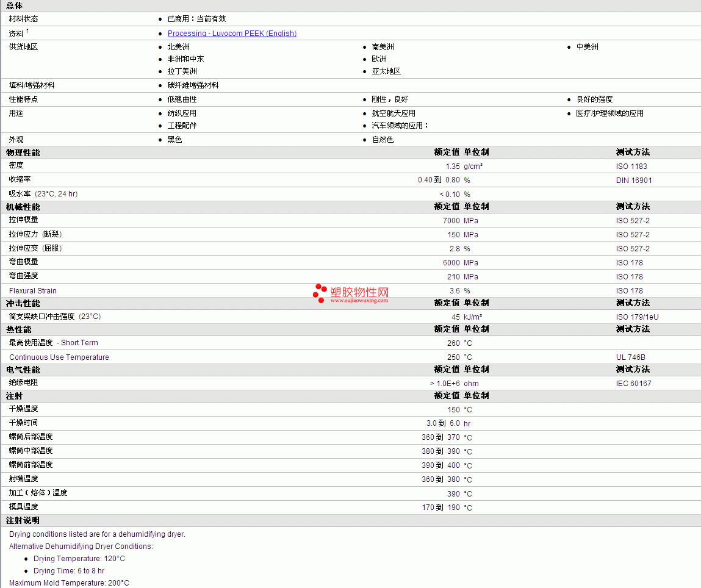Click the 良好的强度 feature text

[594, 99]
